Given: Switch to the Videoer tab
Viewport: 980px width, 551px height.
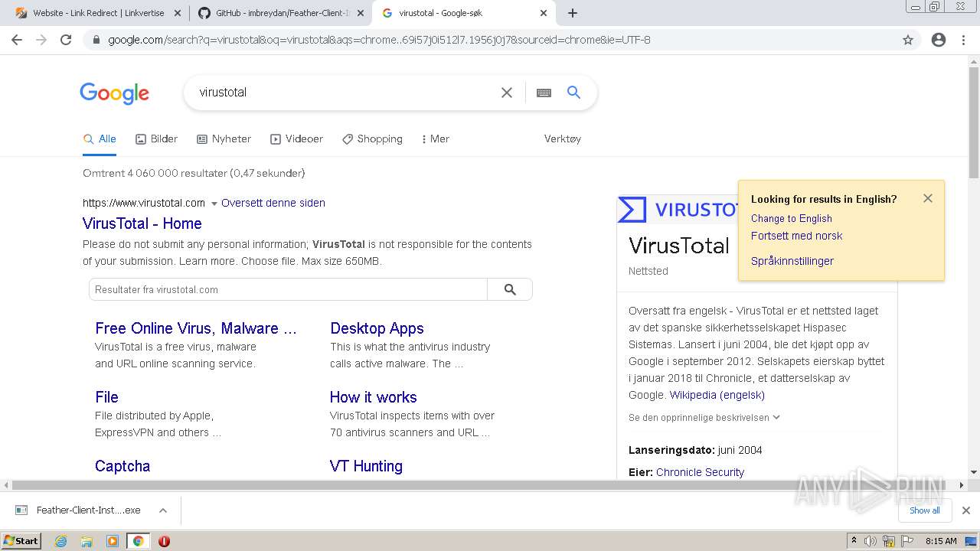Looking at the screenshot, I should [296, 139].
